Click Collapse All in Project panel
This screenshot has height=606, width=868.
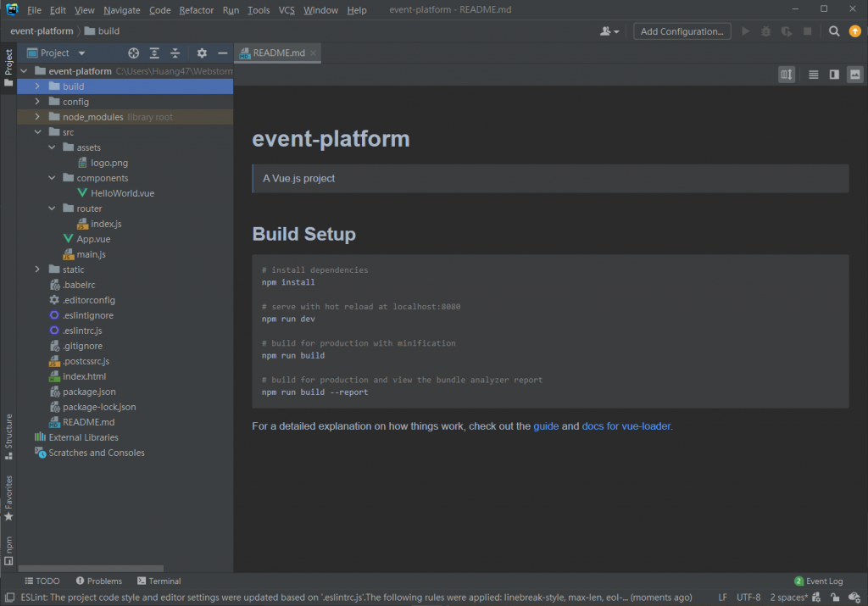(175, 53)
